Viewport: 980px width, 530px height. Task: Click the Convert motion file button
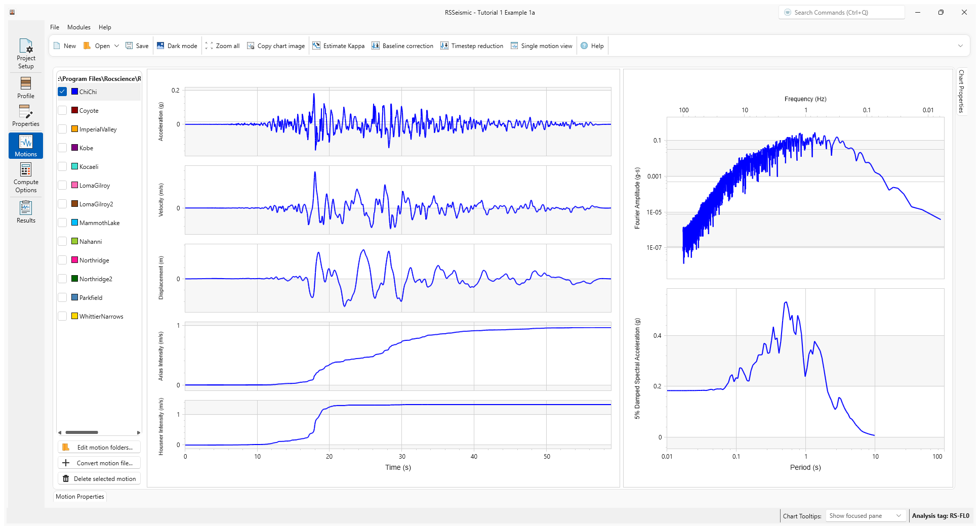point(99,463)
